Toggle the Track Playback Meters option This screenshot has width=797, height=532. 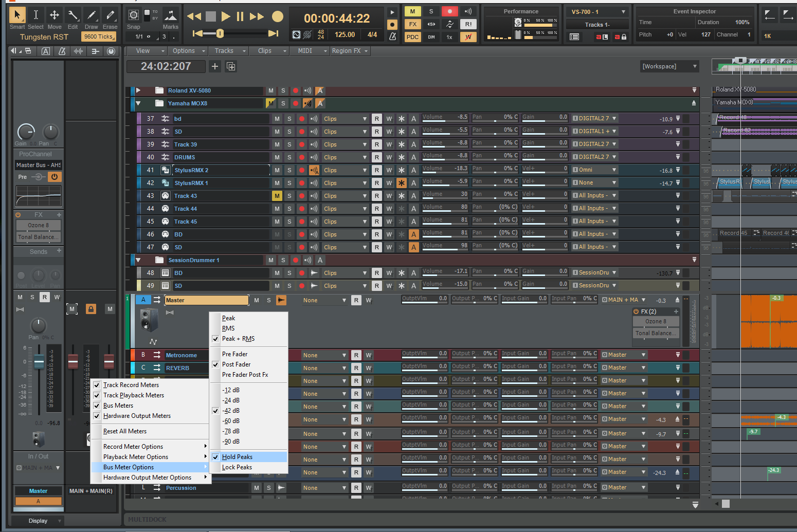coord(133,395)
